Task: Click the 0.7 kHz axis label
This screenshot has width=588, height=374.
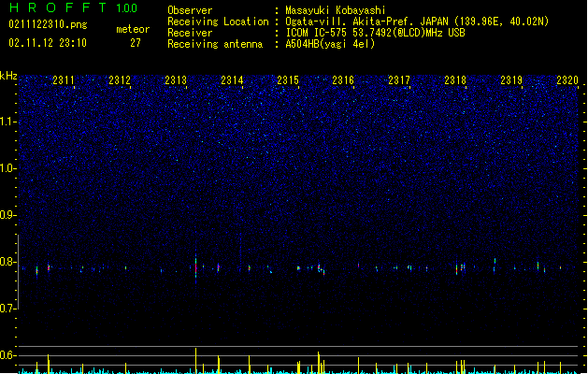Action: pyautogui.click(x=7, y=309)
